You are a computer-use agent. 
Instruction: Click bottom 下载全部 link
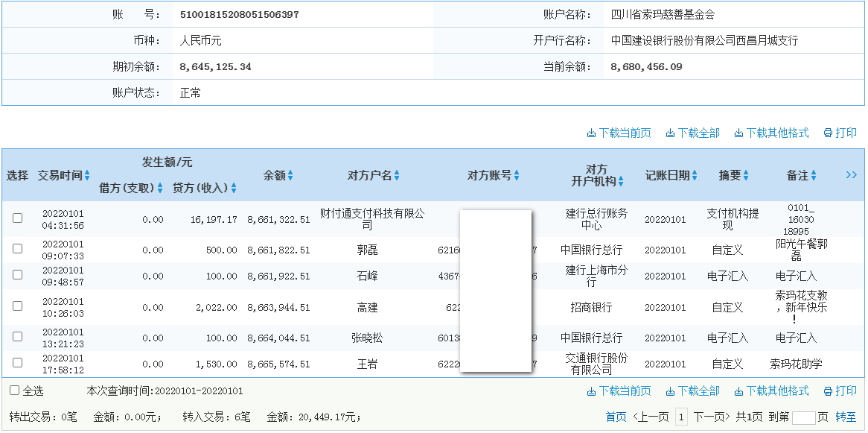click(x=692, y=391)
